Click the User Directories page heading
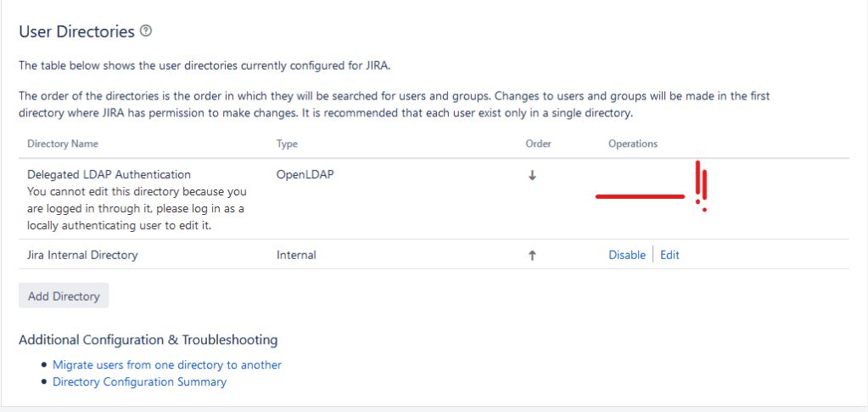Viewport: 868px width, 412px height. [76, 31]
